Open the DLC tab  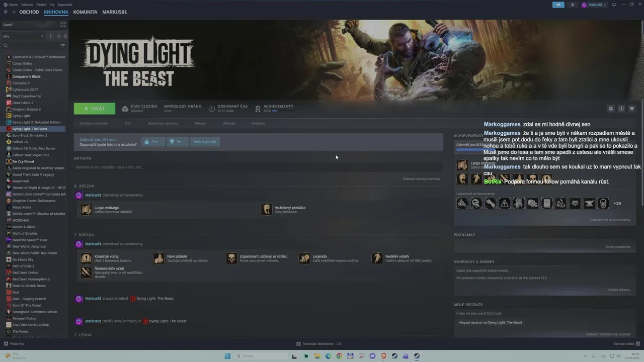(x=128, y=123)
